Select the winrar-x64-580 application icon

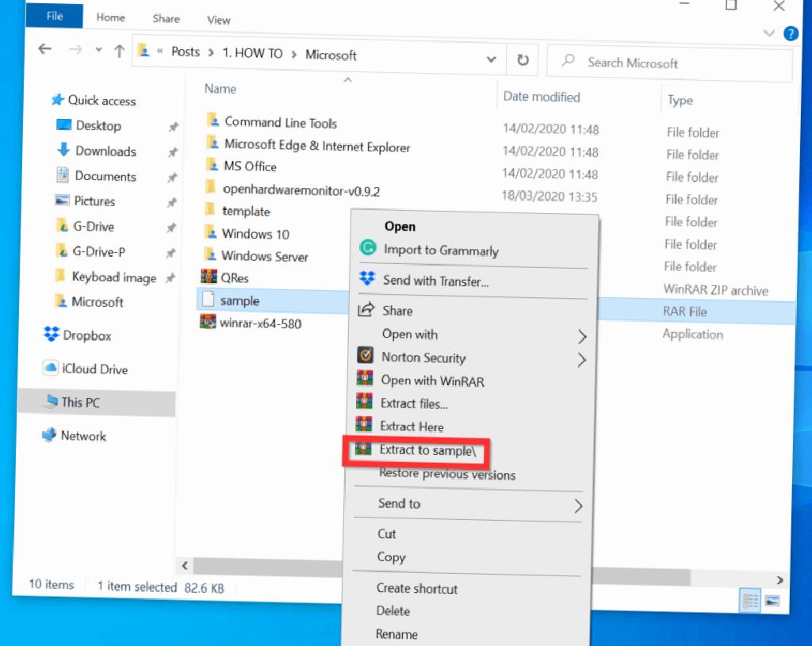tap(208, 322)
